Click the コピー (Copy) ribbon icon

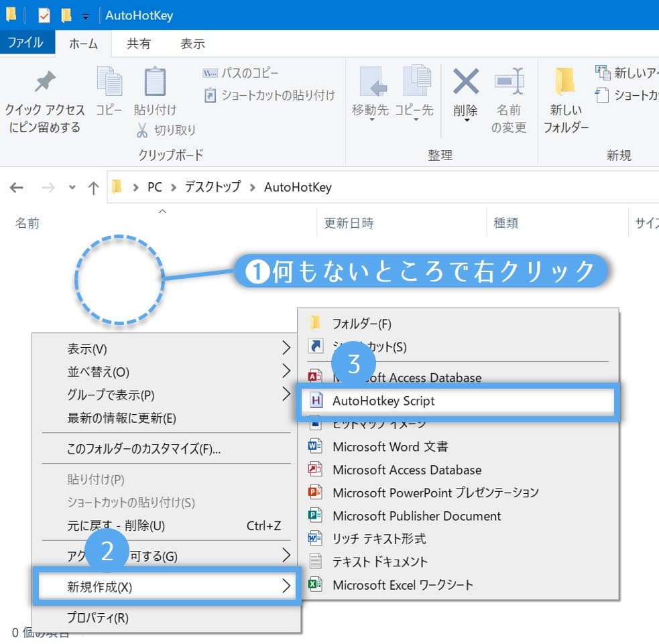pos(109,81)
